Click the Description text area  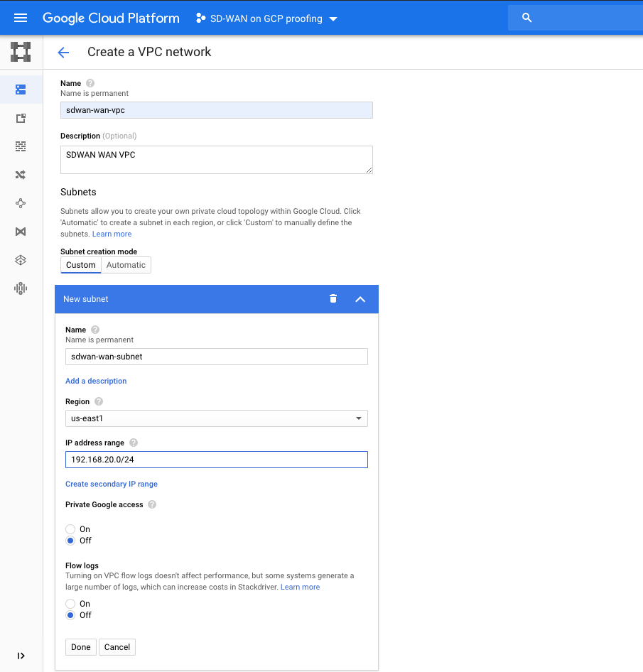click(x=217, y=160)
